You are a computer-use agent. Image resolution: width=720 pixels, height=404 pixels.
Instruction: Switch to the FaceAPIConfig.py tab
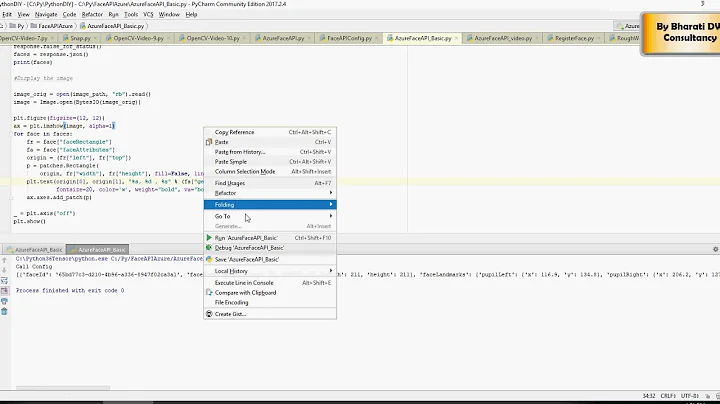click(349, 38)
